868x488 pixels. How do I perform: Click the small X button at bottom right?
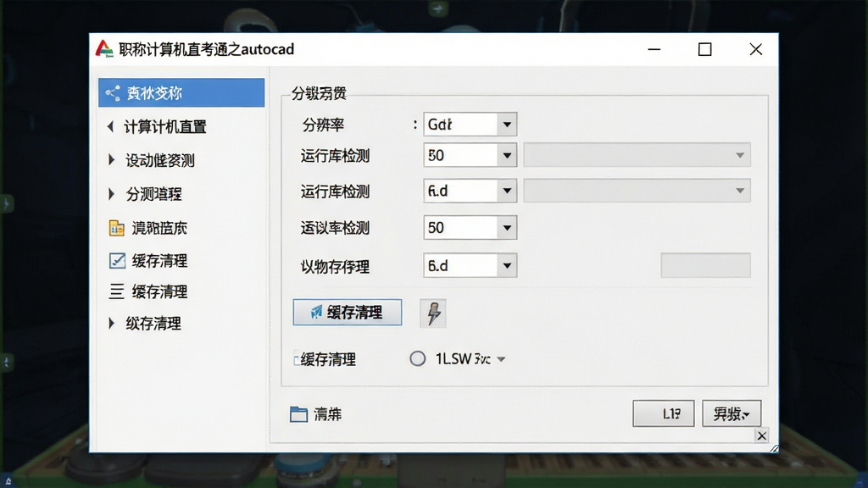[x=762, y=435]
